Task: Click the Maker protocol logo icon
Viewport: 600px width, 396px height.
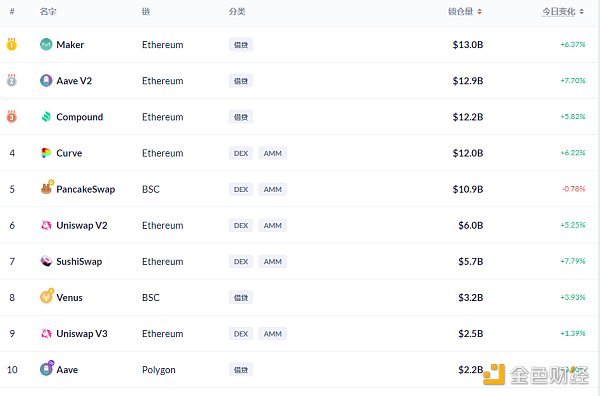Action: [46, 45]
